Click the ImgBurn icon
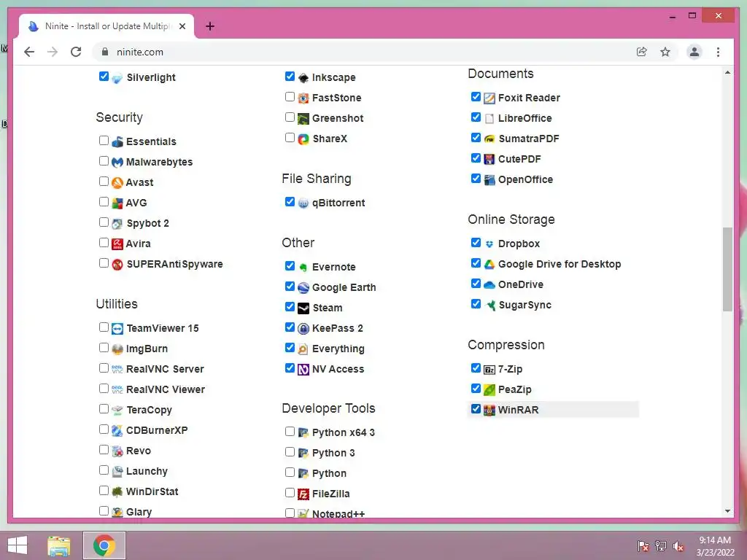747x560 pixels. tap(117, 349)
